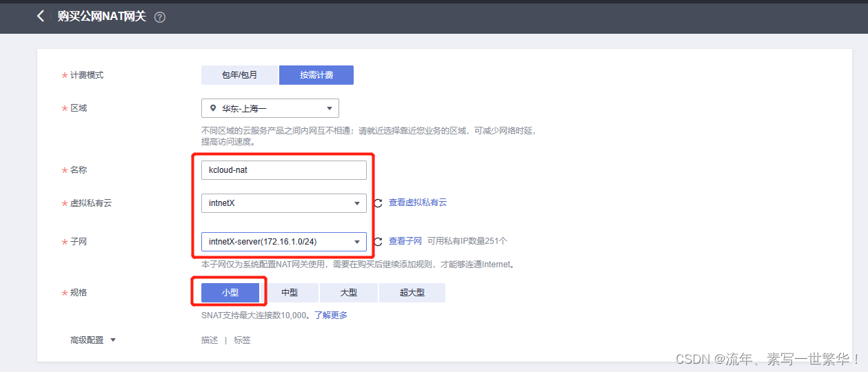
Task: Expand the 高级配置 section
Action: click(x=93, y=340)
